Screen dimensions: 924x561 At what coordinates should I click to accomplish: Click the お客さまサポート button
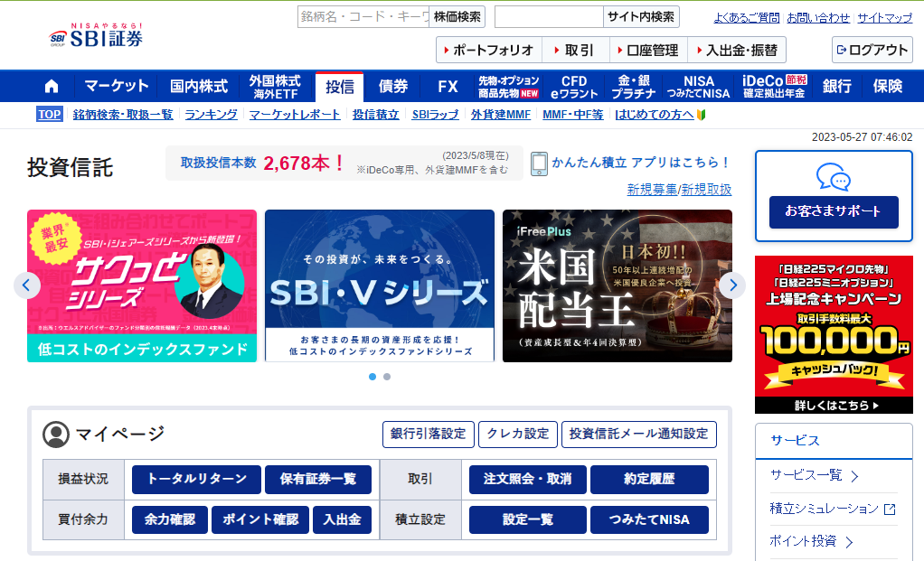pyautogui.click(x=834, y=211)
